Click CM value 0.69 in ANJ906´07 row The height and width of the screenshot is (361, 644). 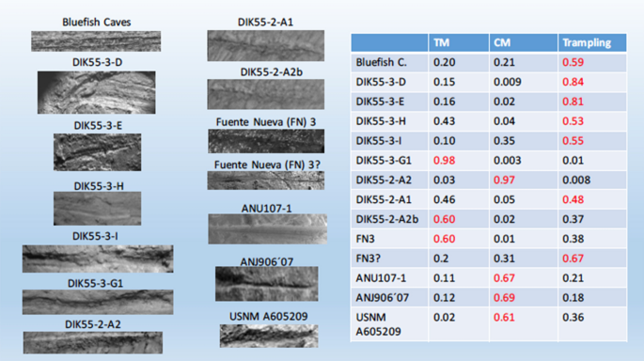pyautogui.click(x=504, y=298)
